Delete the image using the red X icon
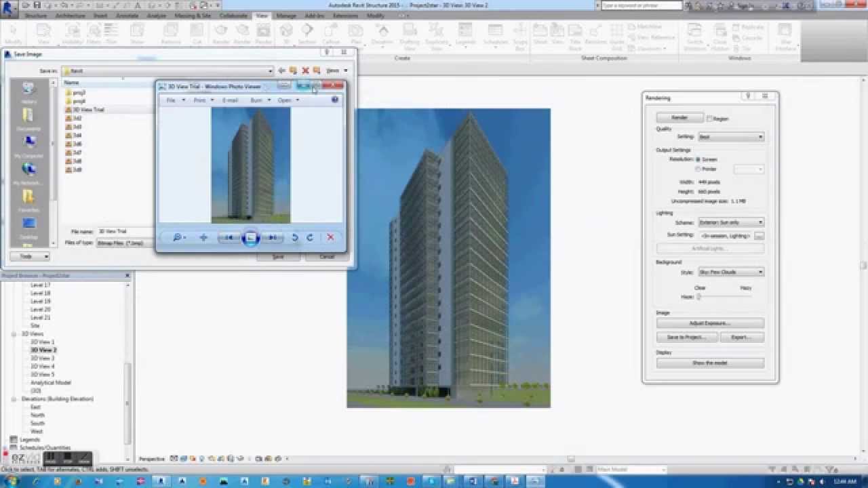Viewport: 868px width, 488px height. (x=330, y=237)
